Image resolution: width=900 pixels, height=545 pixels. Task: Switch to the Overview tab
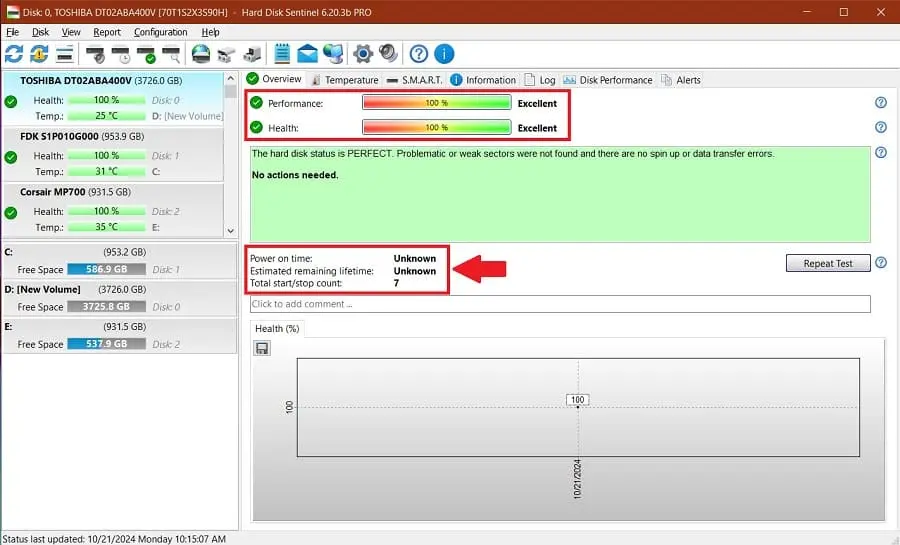click(274, 79)
